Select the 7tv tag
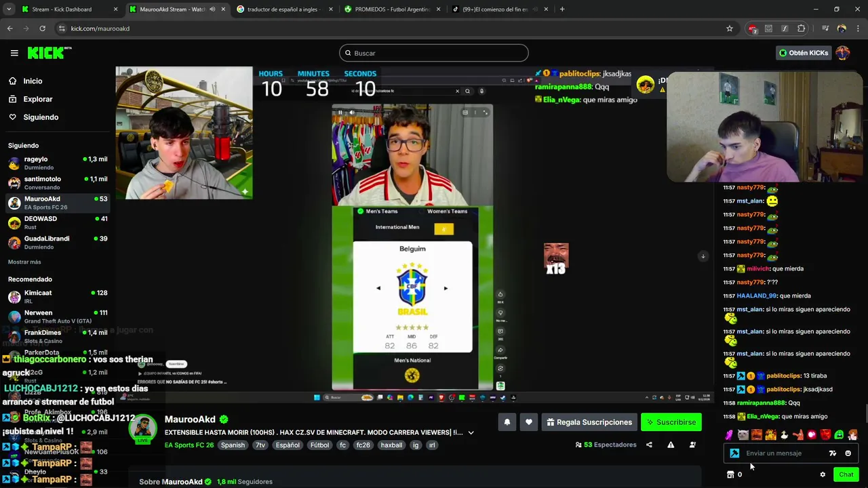Image resolution: width=868 pixels, height=488 pixels. pyautogui.click(x=260, y=445)
